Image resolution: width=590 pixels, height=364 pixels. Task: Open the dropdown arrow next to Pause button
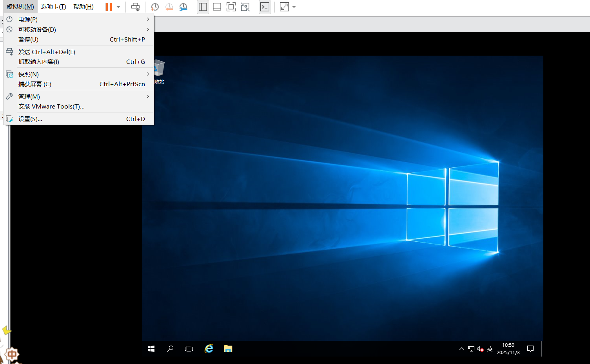(118, 7)
